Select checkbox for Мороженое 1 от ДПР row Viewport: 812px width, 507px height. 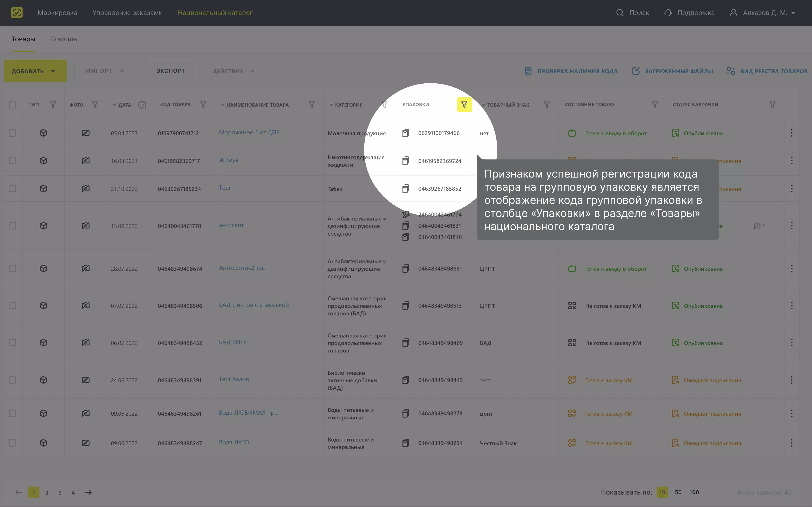[x=12, y=133]
